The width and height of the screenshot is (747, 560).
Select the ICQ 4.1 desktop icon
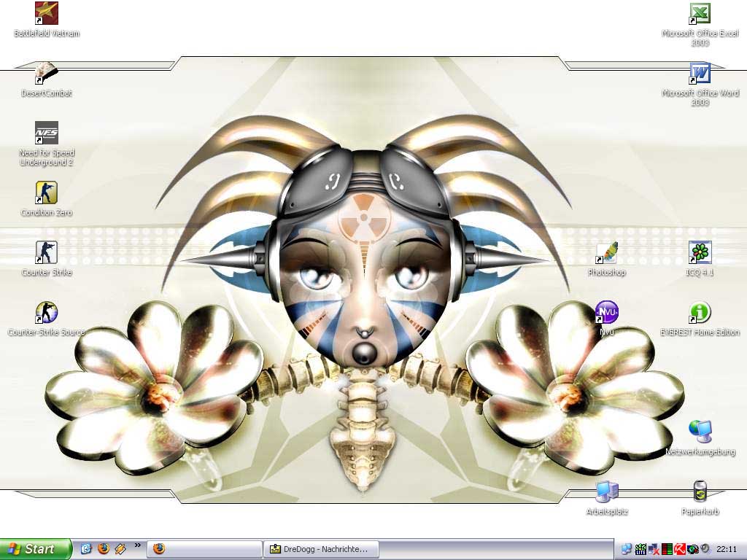[700, 258]
